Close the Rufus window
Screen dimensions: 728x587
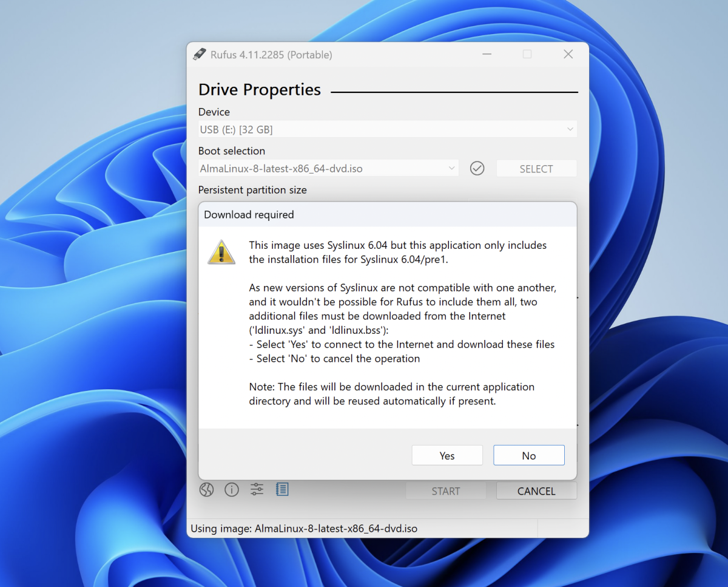click(x=568, y=55)
